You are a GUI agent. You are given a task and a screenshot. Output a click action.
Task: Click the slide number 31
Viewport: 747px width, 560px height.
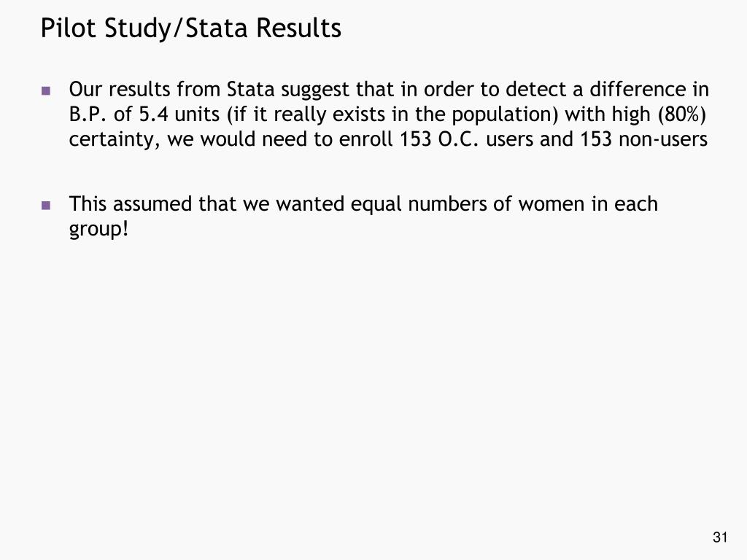click(720, 537)
